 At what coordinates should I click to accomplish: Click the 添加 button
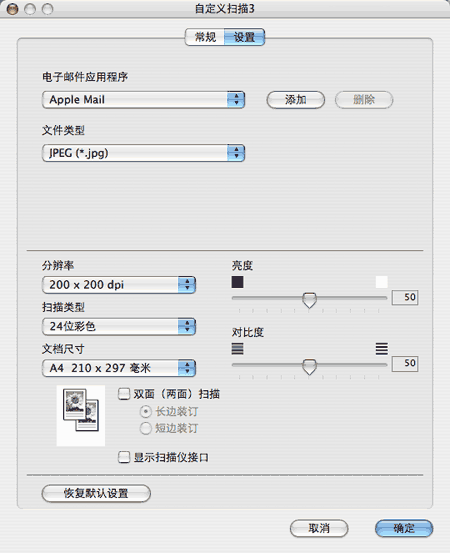[x=296, y=100]
